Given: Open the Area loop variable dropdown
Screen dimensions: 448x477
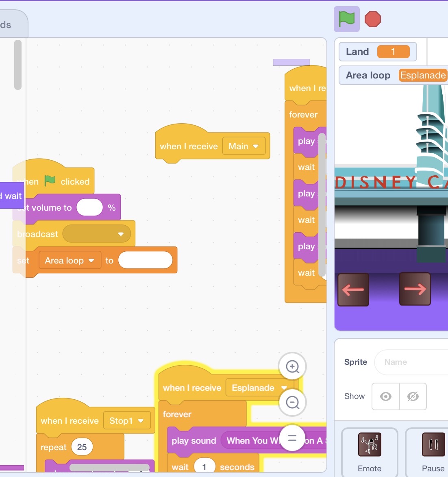Looking at the screenshot, I should pyautogui.click(x=70, y=260).
